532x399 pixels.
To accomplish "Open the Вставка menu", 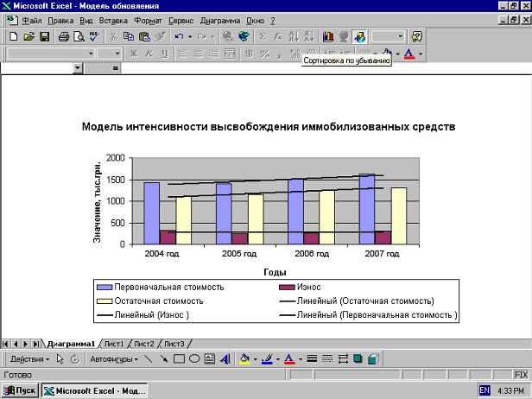I will (x=113, y=21).
